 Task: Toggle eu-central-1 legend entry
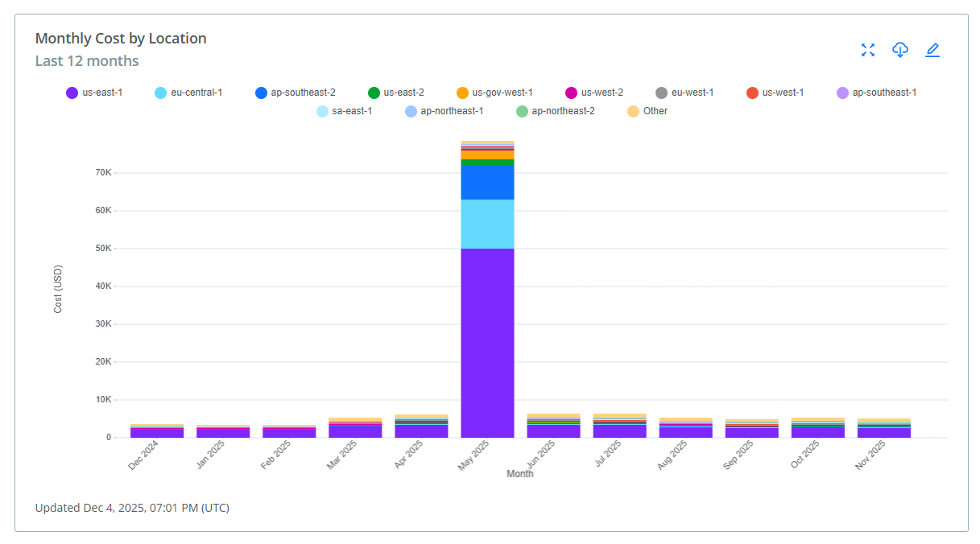pyautogui.click(x=188, y=93)
